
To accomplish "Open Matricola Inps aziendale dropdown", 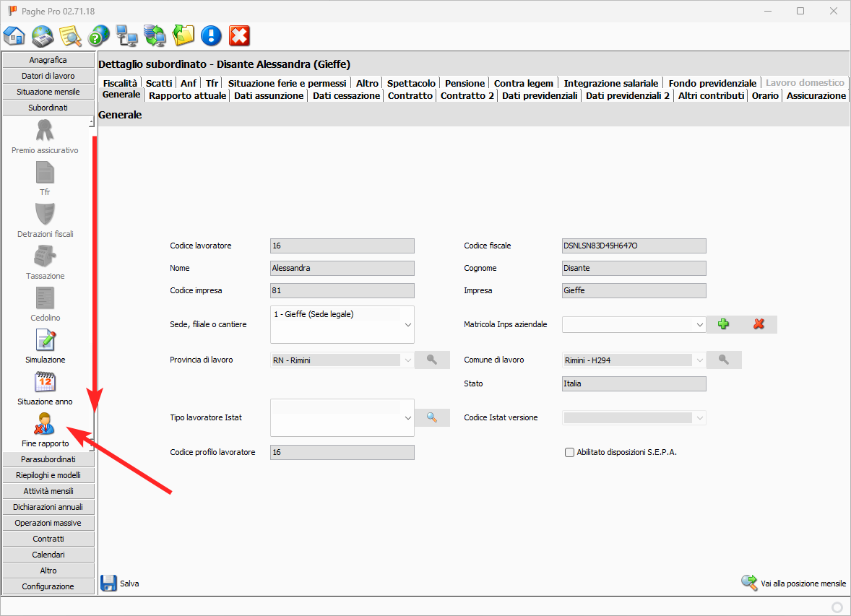I will (x=699, y=325).
